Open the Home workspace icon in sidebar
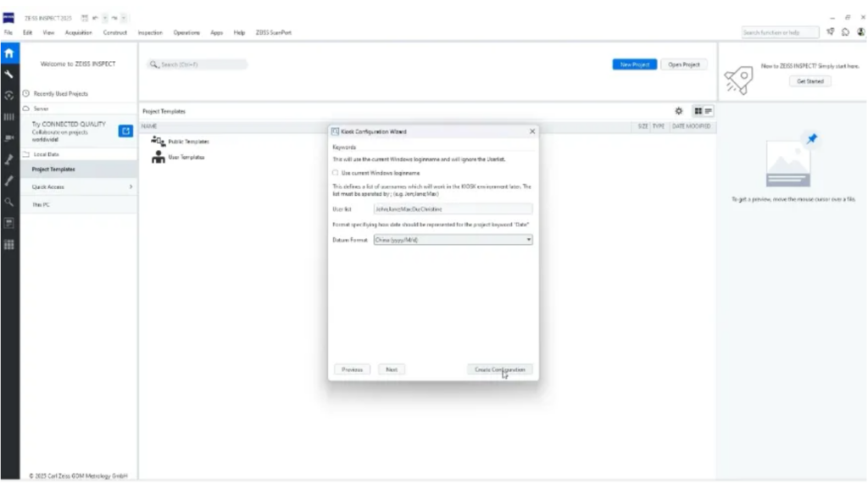 pos(8,53)
